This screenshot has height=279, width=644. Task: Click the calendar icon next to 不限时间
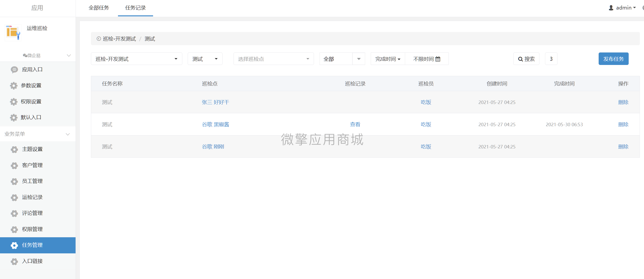(x=438, y=59)
